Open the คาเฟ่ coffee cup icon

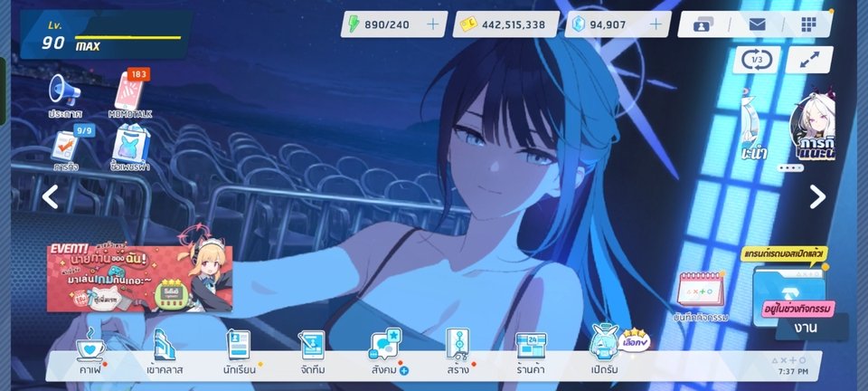pyautogui.click(x=89, y=351)
